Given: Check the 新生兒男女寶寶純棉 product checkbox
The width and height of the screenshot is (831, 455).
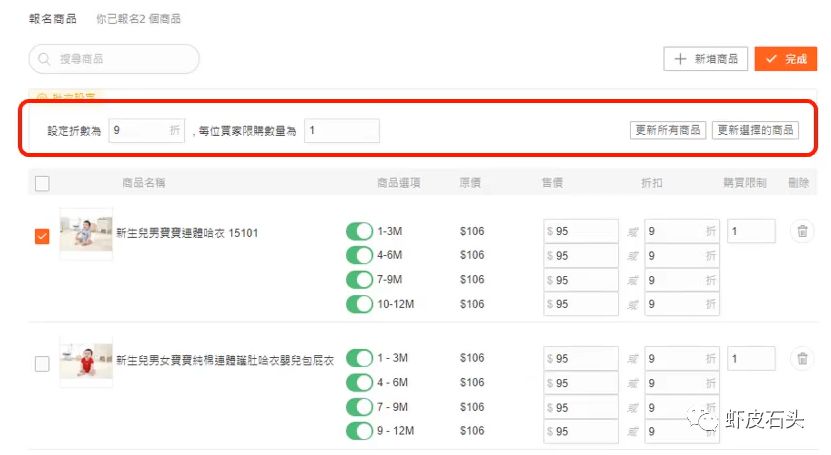Looking at the screenshot, I should pos(42,364).
